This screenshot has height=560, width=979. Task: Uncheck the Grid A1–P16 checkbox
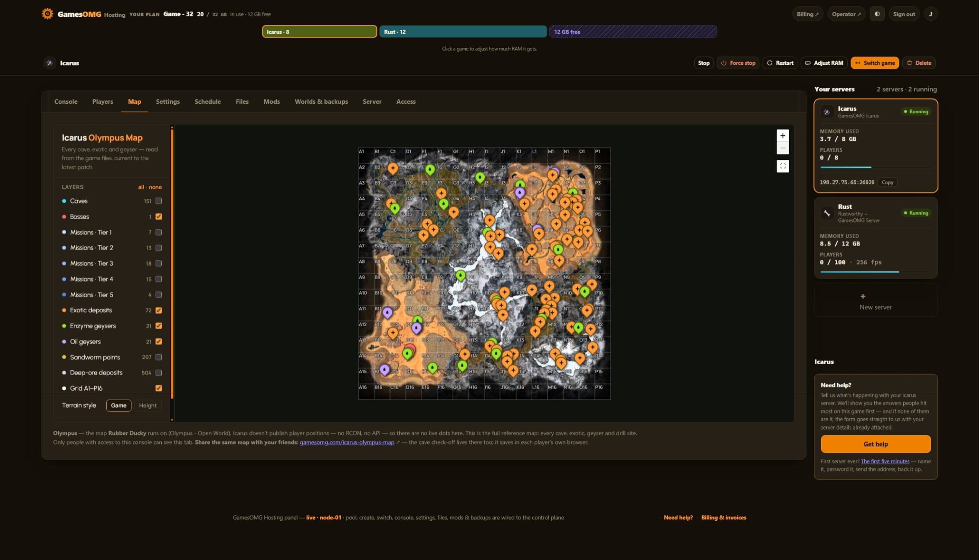click(x=159, y=388)
